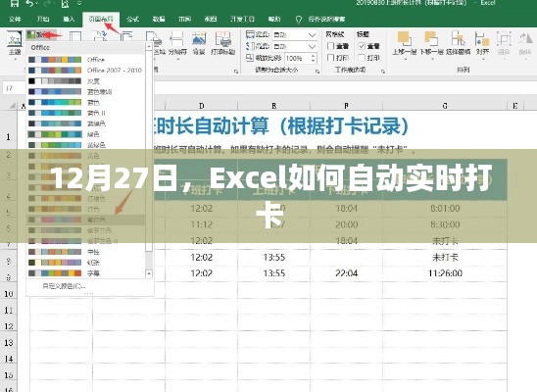Open the 开发工具 (Developer) tab
The height and width of the screenshot is (392, 537).
coord(242,19)
